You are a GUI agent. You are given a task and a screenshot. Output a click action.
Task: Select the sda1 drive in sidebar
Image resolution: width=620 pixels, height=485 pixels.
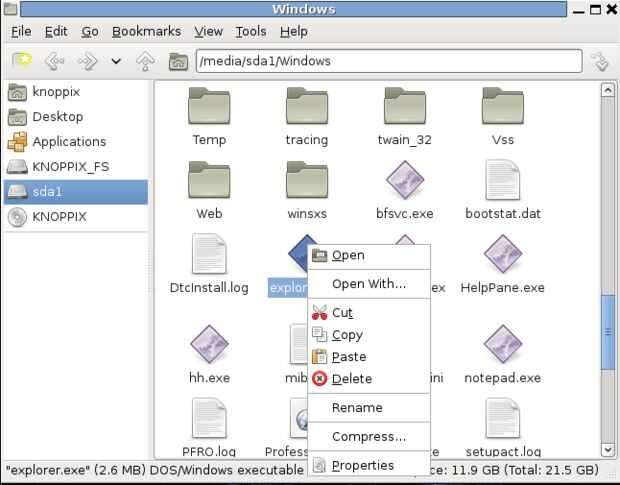[x=76, y=192]
